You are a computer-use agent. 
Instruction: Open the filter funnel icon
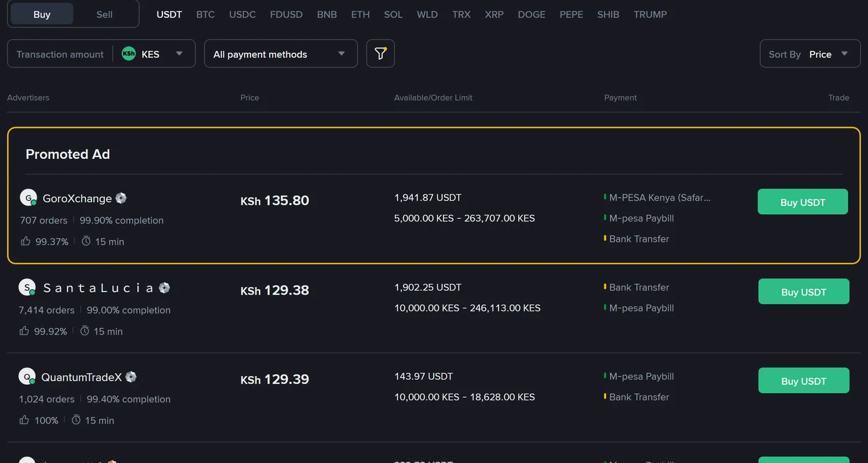(381, 54)
